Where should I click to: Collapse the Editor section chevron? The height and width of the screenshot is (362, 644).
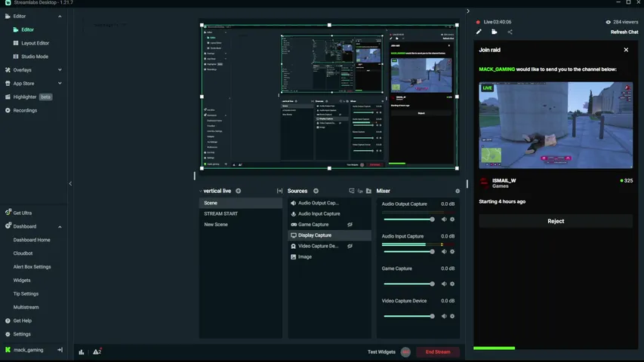point(60,17)
